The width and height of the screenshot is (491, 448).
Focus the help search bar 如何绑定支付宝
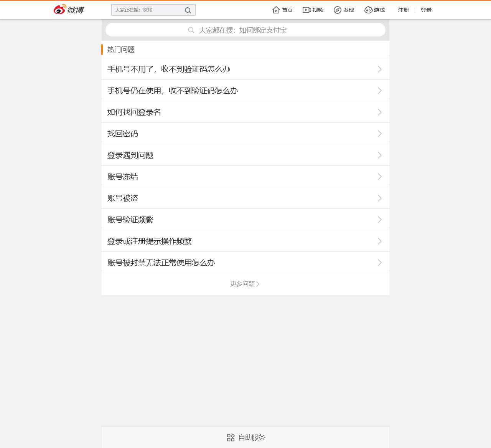245,30
